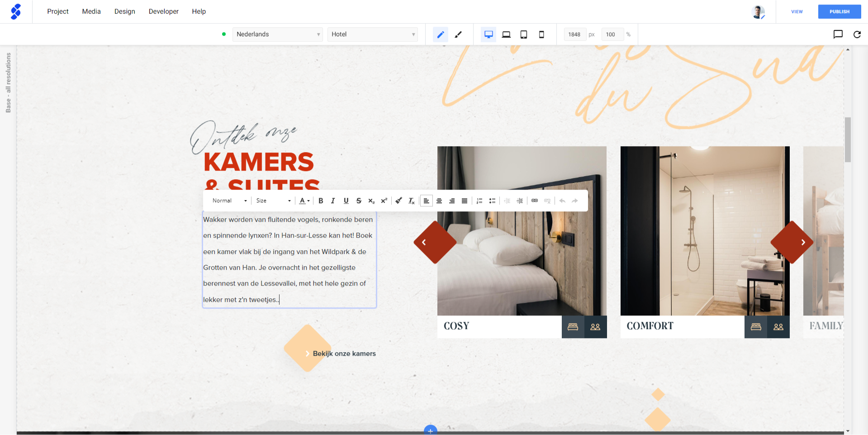The width and height of the screenshot is (868, 435).
Task: Remove formatting with the clear formatting icon
Action: [411, 201]
